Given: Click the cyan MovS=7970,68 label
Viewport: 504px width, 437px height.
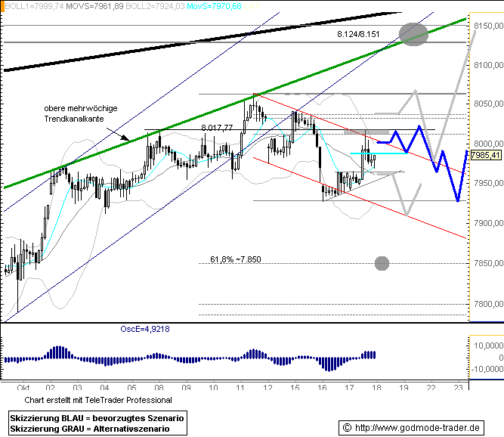Looking at the screenshot, I should pyautogui.click(x=214, y=6).
